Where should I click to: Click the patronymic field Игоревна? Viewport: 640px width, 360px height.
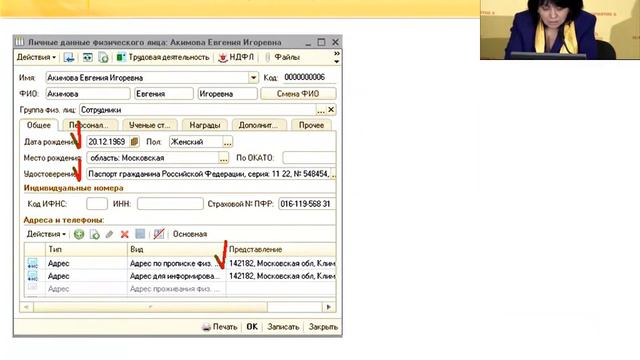(227, 94)
